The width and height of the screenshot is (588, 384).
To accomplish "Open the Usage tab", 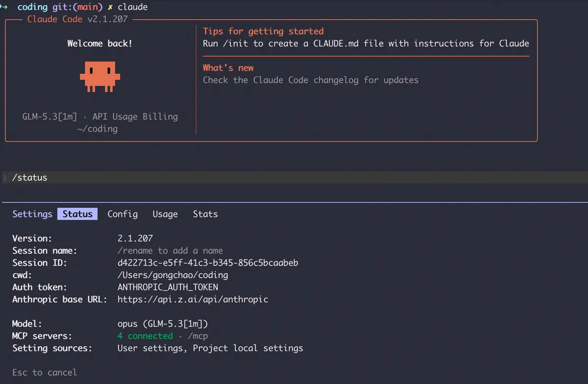I will pos(165,214).
